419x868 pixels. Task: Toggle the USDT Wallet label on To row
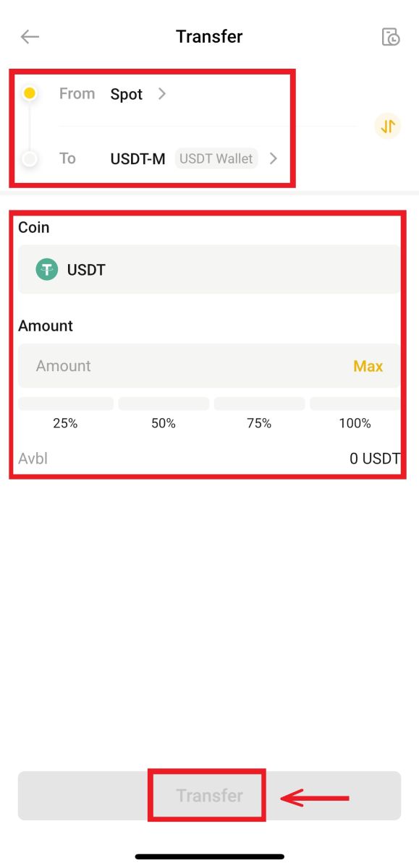[216, 158]
